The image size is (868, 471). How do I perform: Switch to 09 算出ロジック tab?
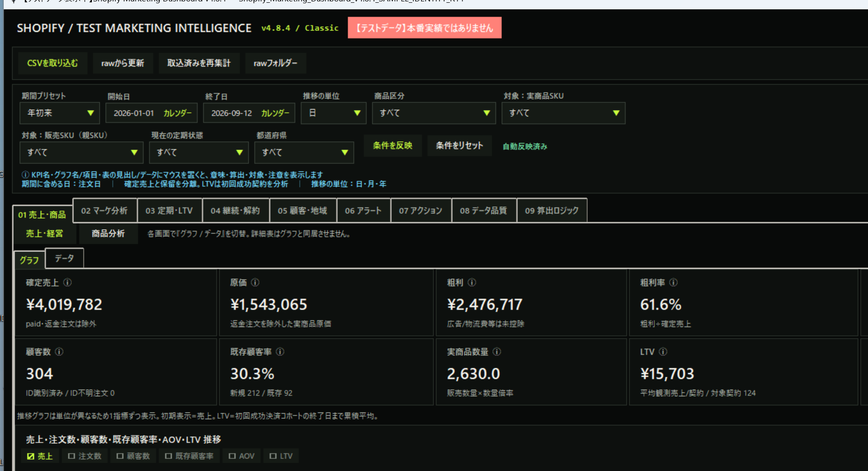tap(552, 211)
